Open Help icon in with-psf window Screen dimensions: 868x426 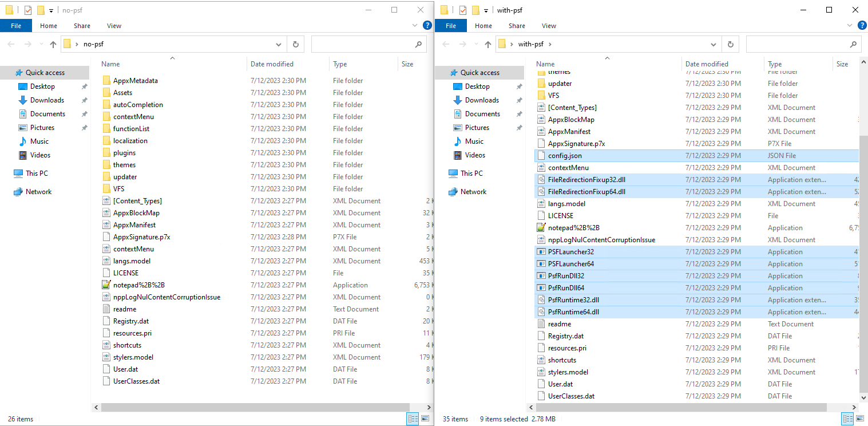click(862, 25)
